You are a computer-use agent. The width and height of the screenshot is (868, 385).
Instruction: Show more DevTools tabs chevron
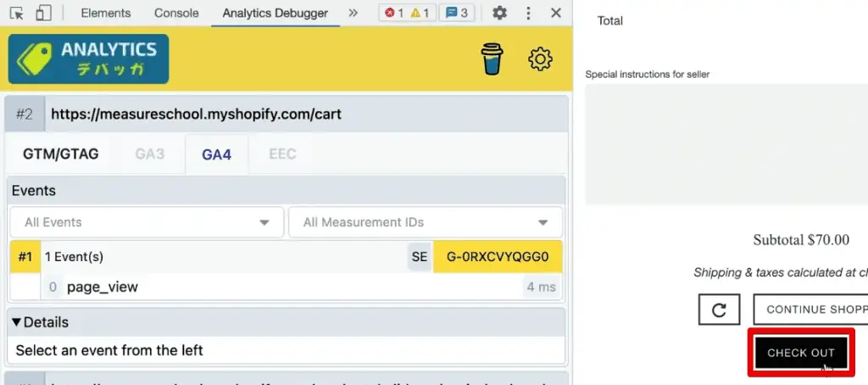[353, 13]
